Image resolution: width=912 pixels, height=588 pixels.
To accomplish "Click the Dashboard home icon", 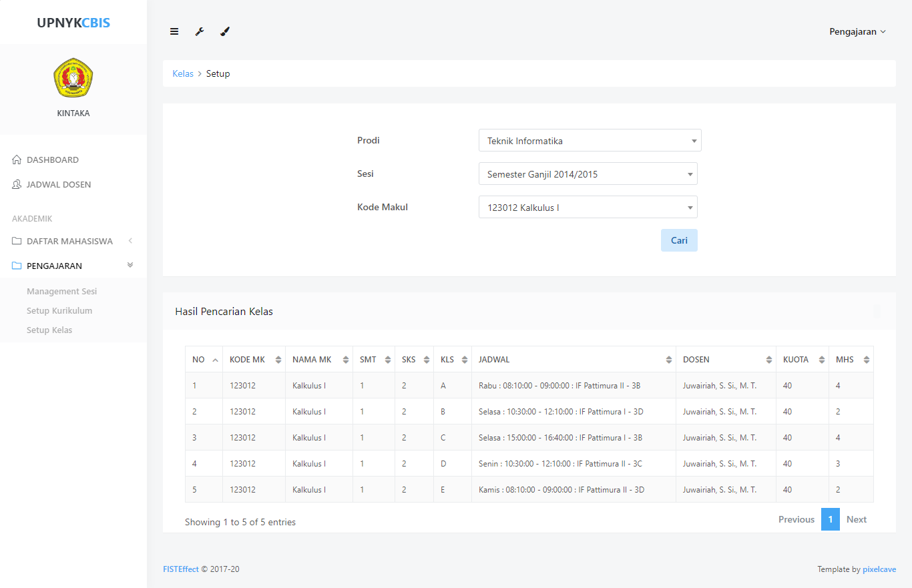I will [x=17, y=160].
